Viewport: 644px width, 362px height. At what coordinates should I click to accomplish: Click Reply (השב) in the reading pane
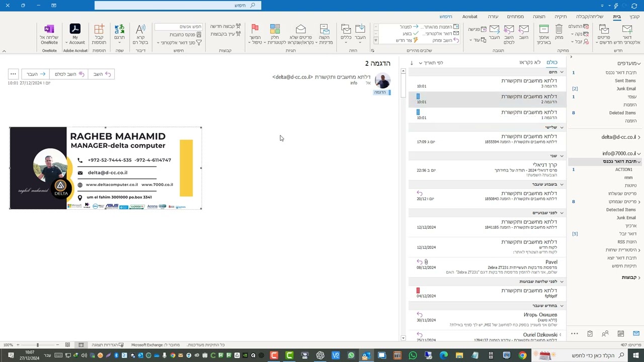point(102,74)
